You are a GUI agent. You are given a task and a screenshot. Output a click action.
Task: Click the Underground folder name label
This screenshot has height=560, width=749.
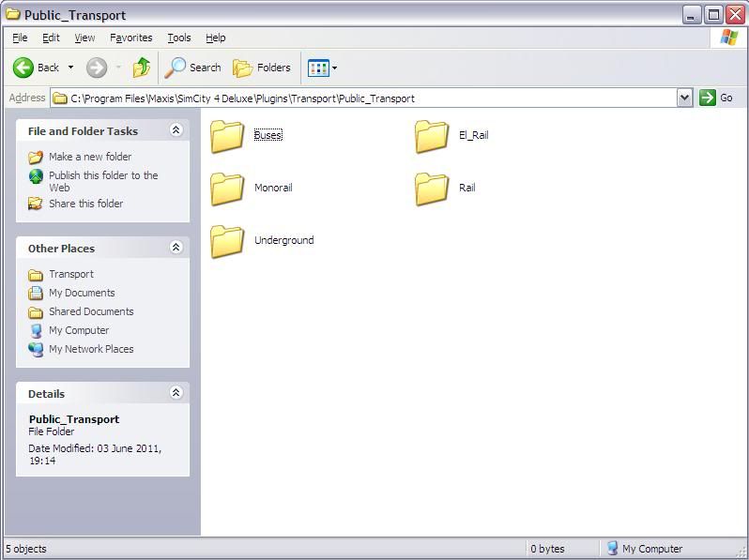coord(284,240)
